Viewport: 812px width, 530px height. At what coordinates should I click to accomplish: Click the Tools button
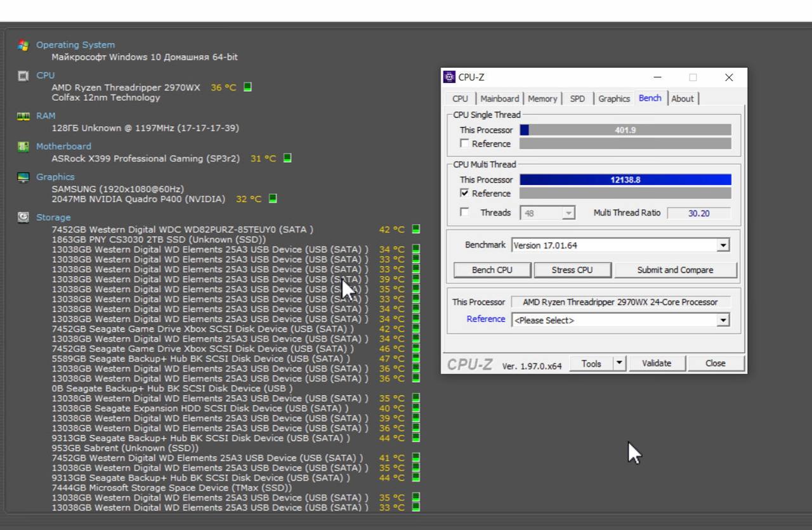tap(591, 363)
